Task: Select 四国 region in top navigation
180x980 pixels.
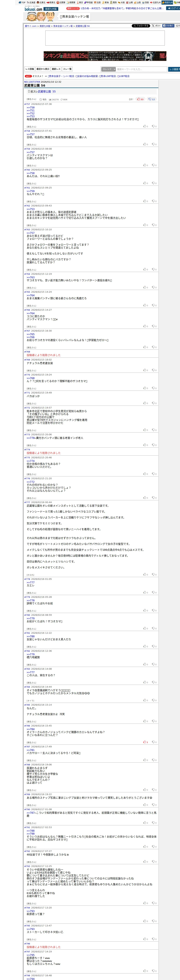Action: point(145,2)
